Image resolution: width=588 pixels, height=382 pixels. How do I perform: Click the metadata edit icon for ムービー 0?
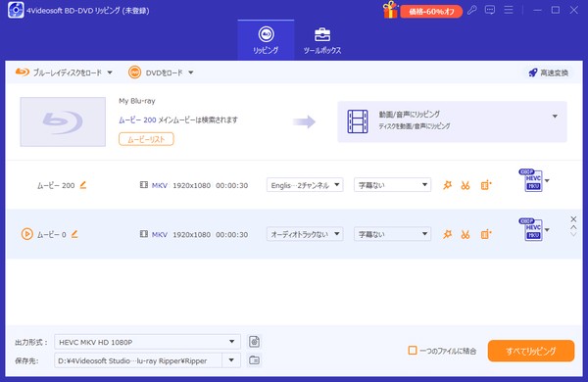(486, 234)
